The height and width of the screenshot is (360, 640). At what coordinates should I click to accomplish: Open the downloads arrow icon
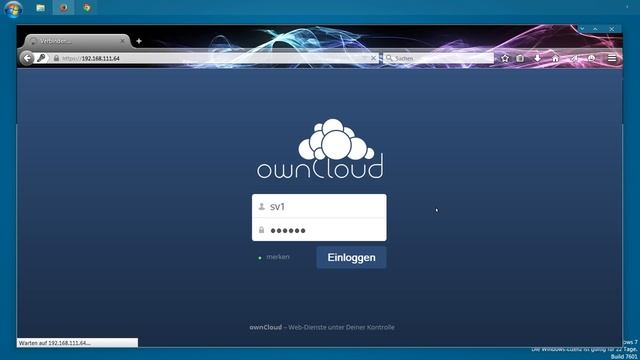pyautogui.click(x=538, y=58)
